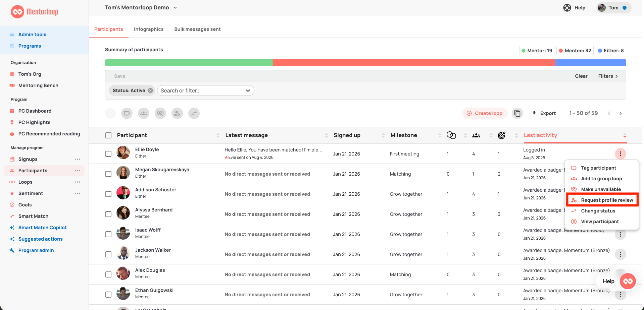The width and height of the screenshot is (644, 310).
Task: Click the copy icon beside Create loop
Action: click(517, 113)
